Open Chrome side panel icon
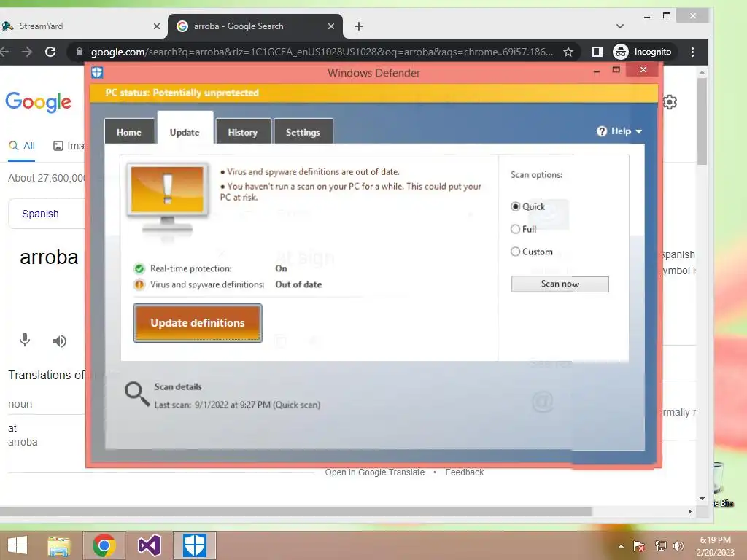Screen dimensions: 747x560 tap(597, 52)
